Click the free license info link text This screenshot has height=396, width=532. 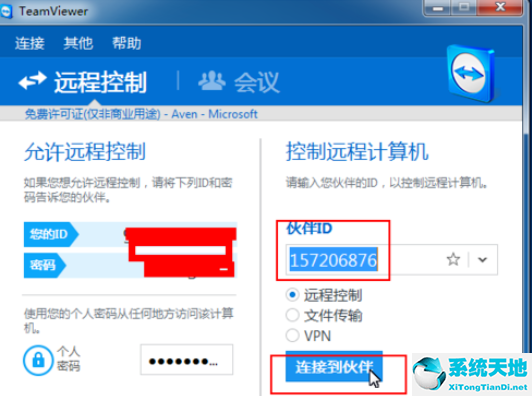click(x=141, y=114)
